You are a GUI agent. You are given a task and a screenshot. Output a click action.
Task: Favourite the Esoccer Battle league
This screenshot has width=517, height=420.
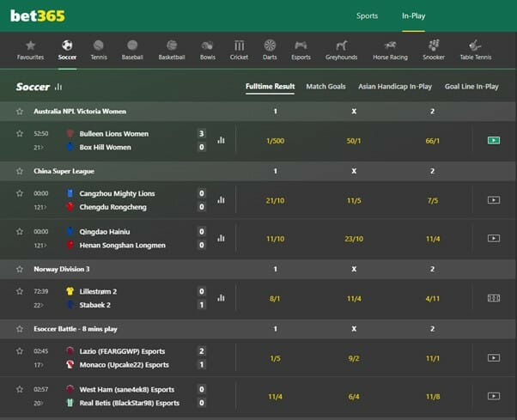click(x=20, y=329)
